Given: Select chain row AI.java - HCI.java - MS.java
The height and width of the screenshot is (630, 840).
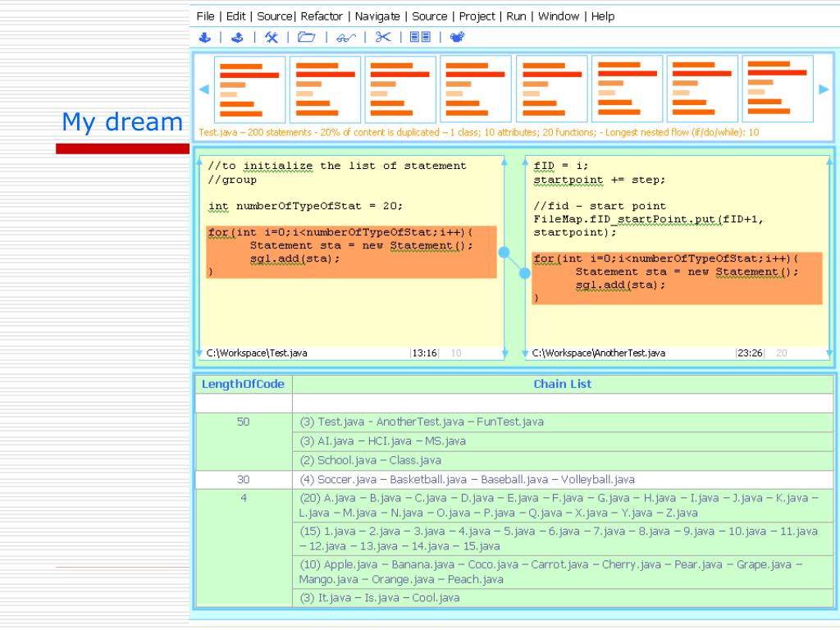Looking at the screenshot, I should tap(563, 441).
